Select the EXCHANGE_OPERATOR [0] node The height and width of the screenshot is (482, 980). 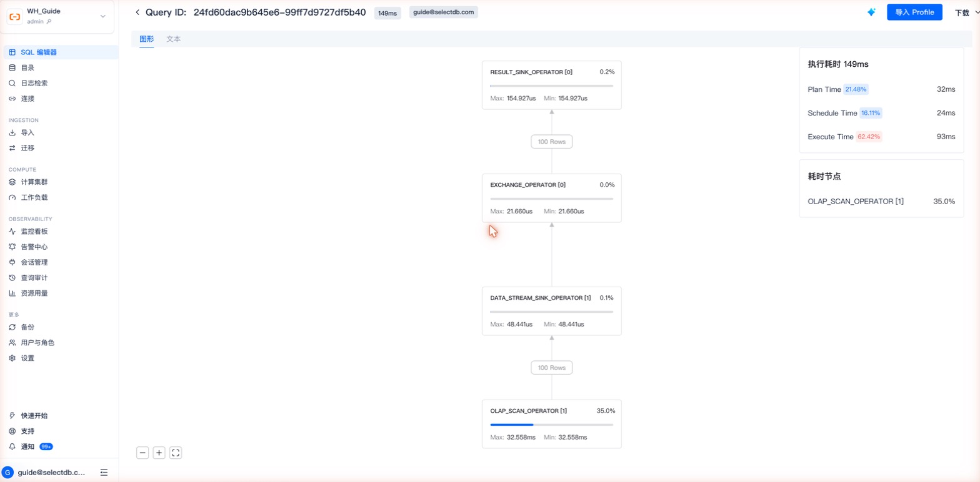pos(552,198)
